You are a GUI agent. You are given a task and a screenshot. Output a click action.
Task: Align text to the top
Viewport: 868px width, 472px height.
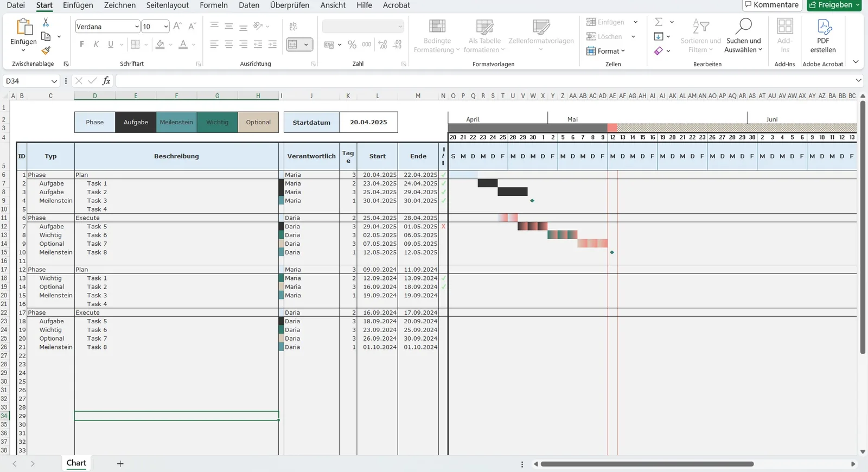[215, 26]
